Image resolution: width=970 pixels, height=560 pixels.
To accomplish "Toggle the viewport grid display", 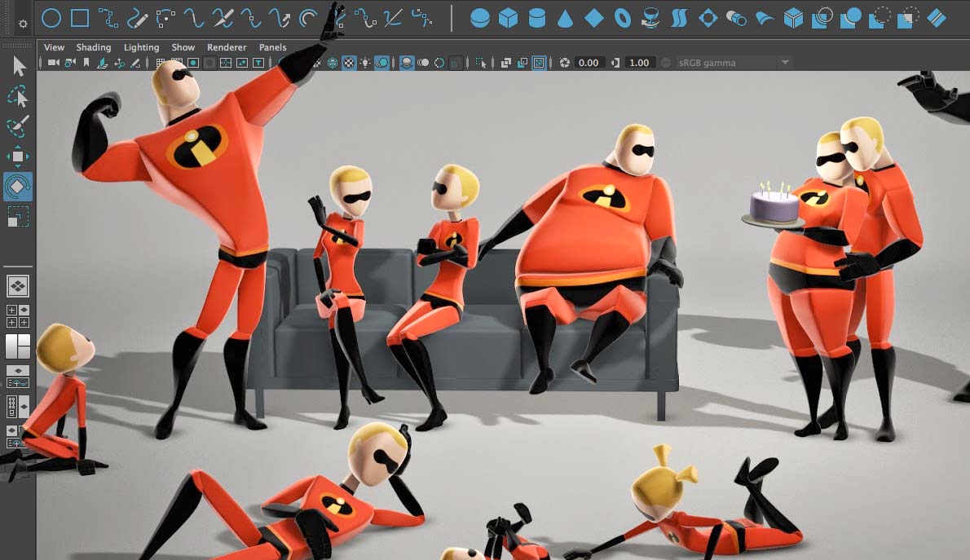I will coord(161,63).
